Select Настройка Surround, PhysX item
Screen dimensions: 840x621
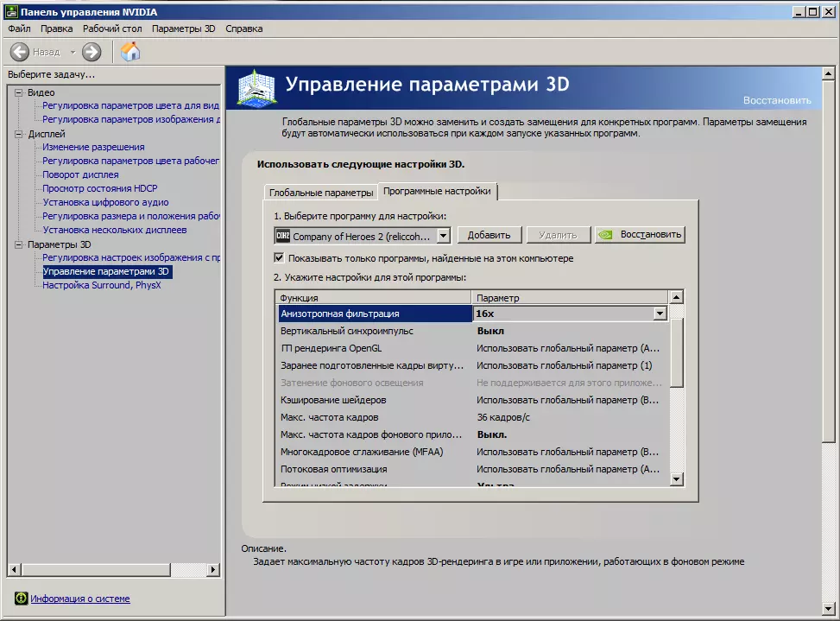[102, 286]
